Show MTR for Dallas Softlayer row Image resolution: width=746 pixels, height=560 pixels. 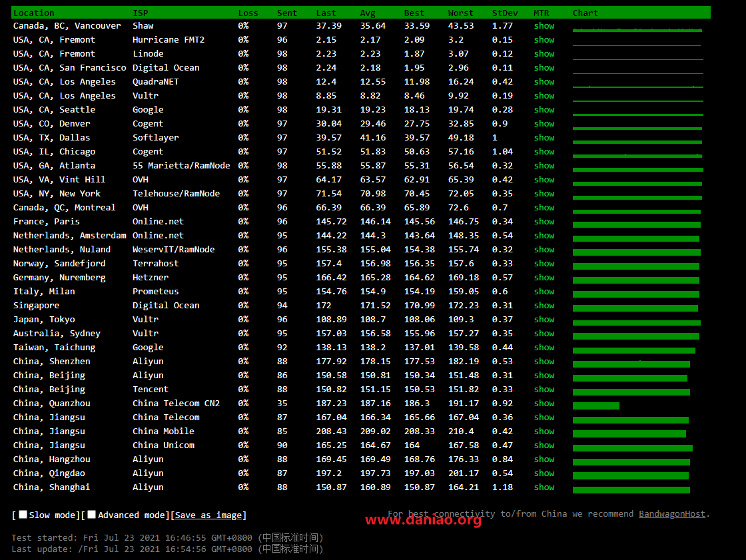[544, 137]
